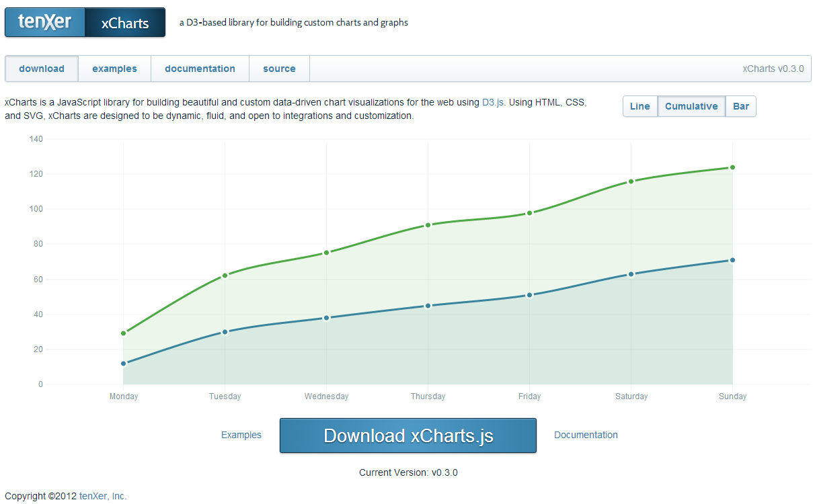This screenshot has width=815, height=504.
Task: Click the green data point for Tuesday
Action: 225,276
